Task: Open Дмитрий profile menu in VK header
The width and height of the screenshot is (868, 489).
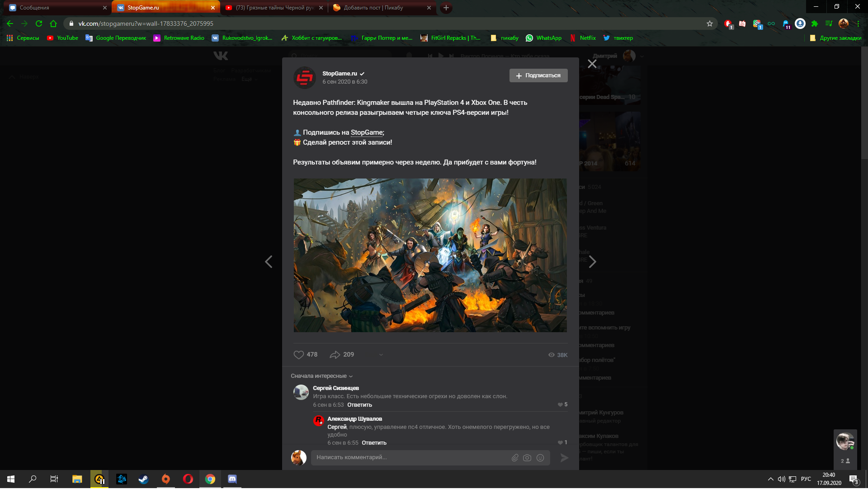Action: point(618,56)
